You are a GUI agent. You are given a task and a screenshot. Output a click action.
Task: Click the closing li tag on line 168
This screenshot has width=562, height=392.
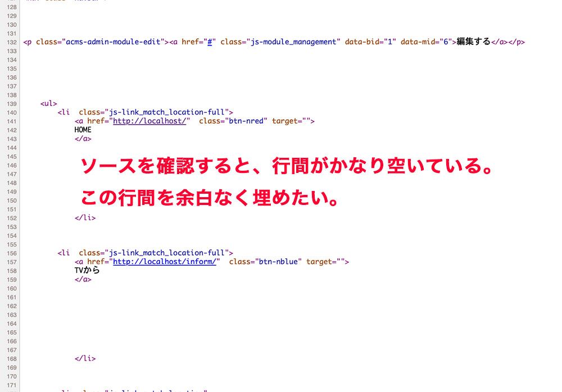pos(85,358)
